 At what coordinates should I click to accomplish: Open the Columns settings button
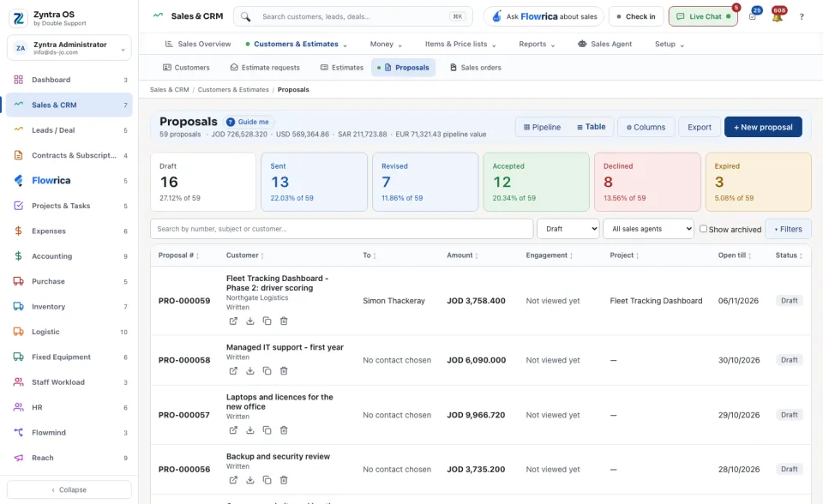[646, 127]
